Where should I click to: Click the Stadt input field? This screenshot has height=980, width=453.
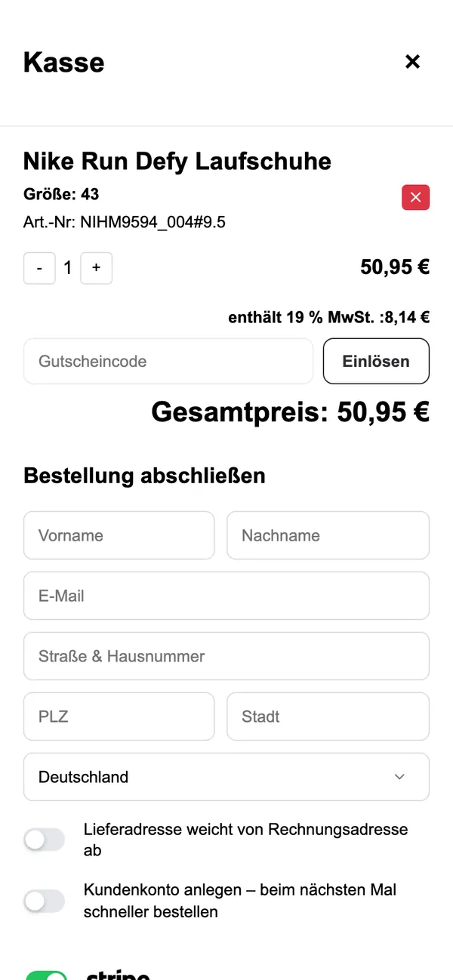pos(328,717)
